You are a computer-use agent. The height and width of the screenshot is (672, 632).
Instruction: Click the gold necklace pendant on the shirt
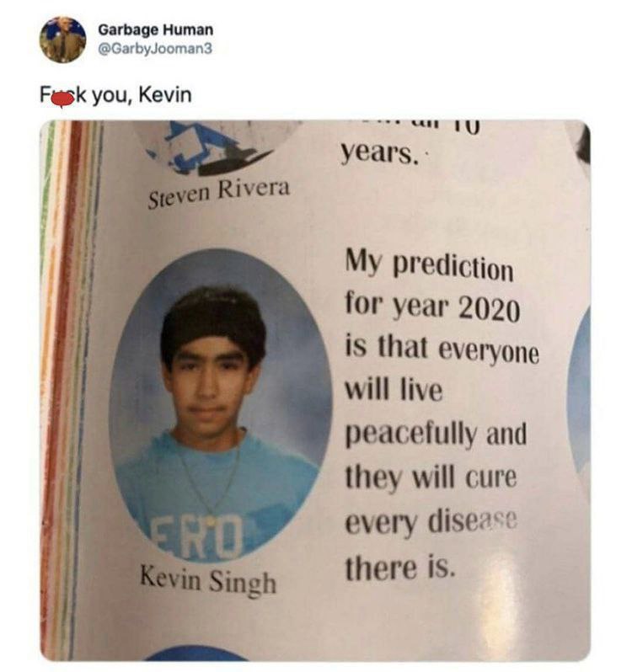coord(210,521)
